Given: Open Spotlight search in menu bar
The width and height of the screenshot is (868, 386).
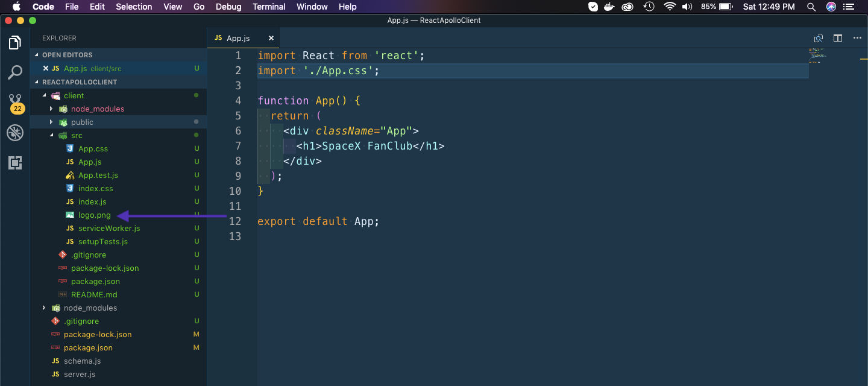Looking at the screenshot, I should 811,7.
